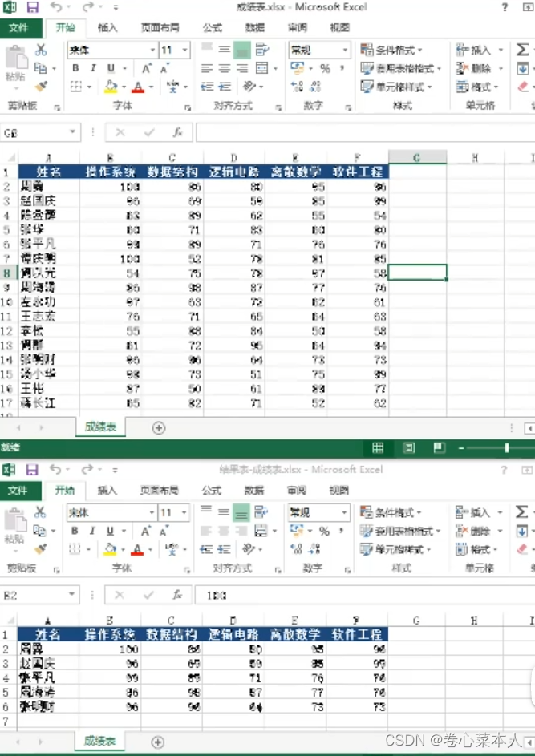Switch to 公式 tab in bottom window

(211, 491)
